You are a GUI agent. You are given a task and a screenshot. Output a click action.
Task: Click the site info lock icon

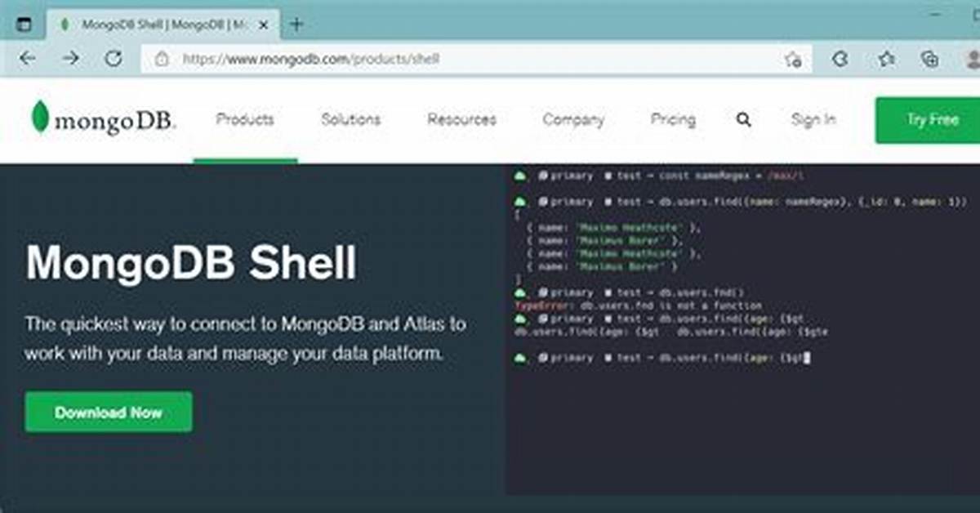[x=162, y=59]
